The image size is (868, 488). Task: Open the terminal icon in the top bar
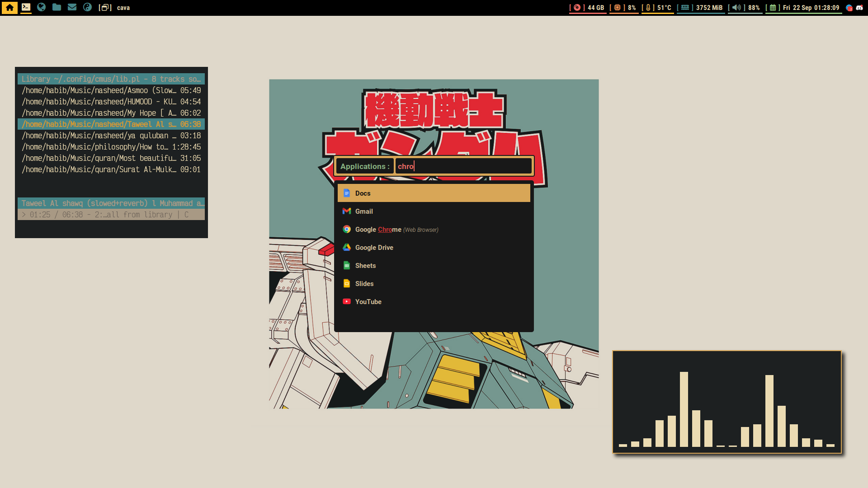pos(26,7)
